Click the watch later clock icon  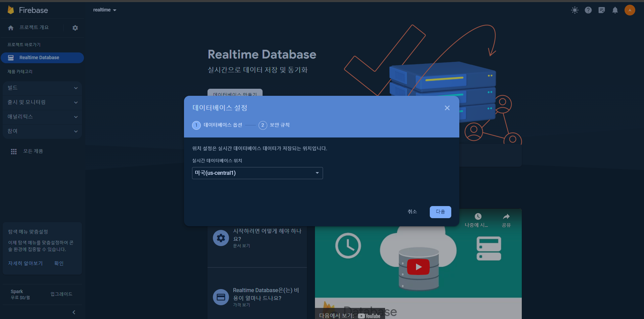tap(478, 216)
